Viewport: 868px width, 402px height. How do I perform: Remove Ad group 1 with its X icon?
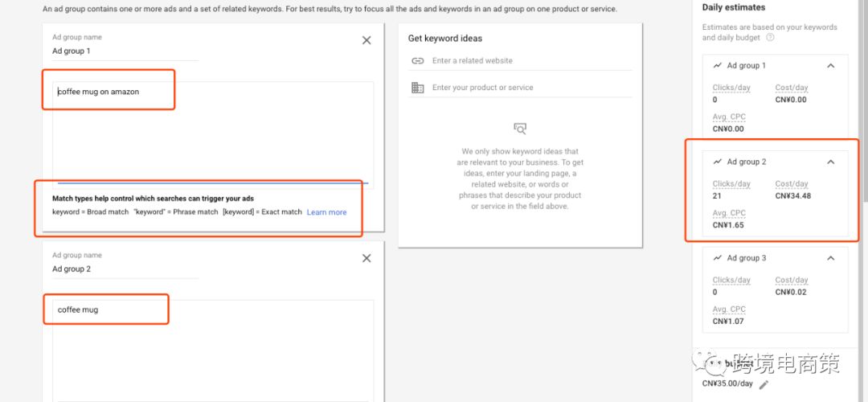[x=366, y=40]
